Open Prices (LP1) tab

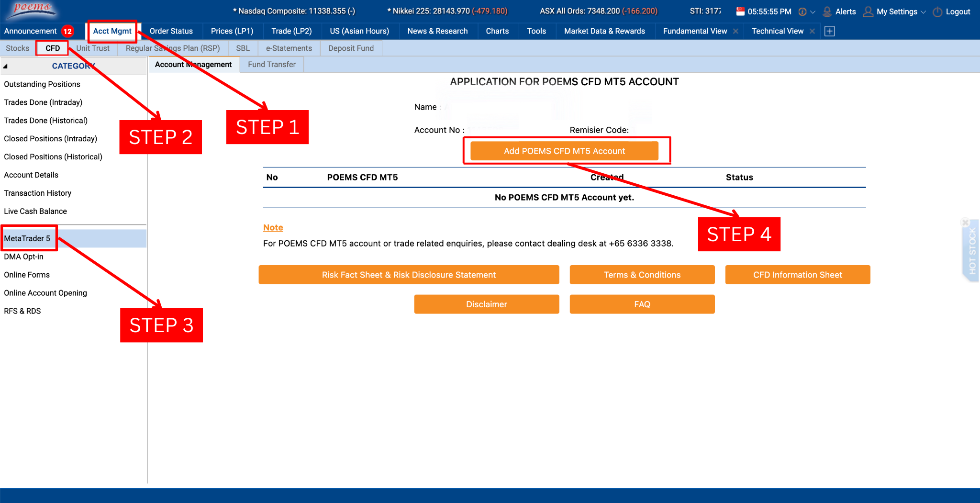[x=232, y=31]
